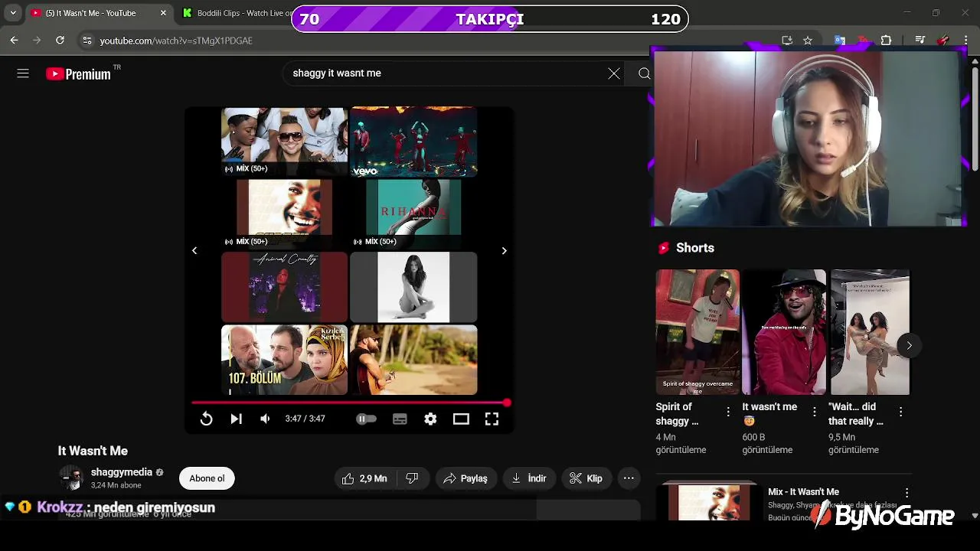Clear the search text with X
Viewport: 980px width, 551px height.
coord(614,73)
